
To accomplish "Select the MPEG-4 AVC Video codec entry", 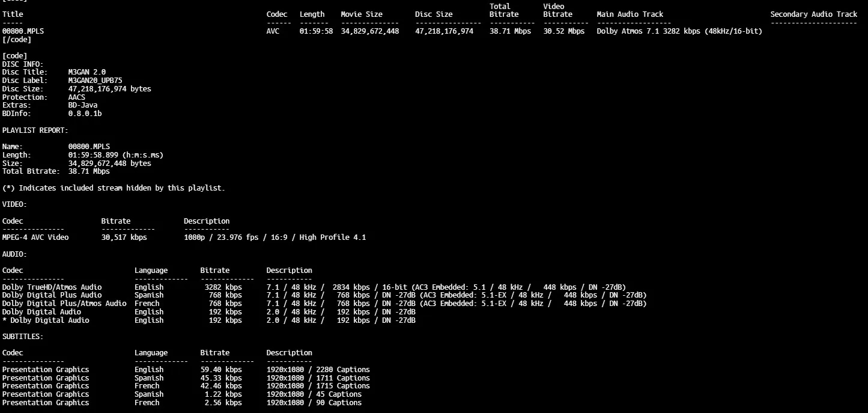I will (x=35, y=237).
